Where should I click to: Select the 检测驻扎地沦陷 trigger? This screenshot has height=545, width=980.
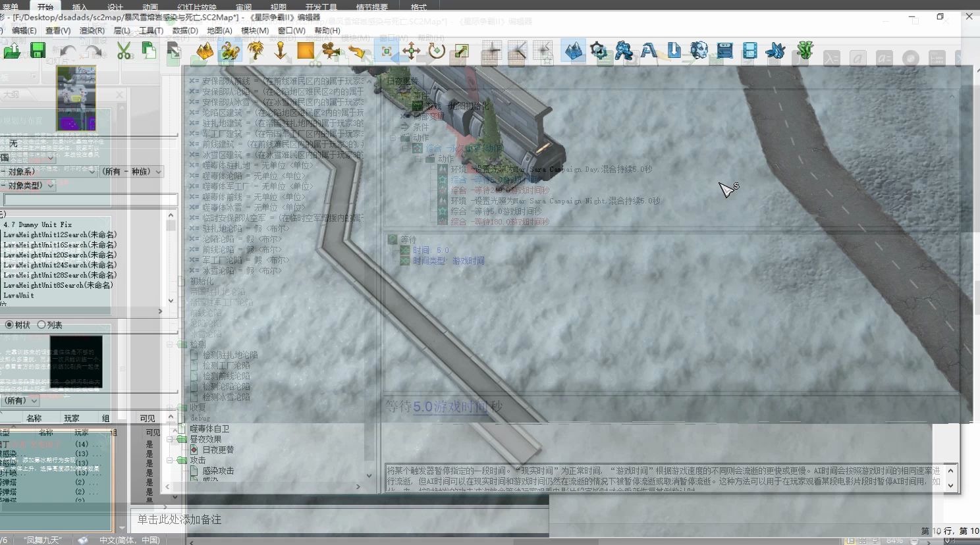(x=230, y=355)
